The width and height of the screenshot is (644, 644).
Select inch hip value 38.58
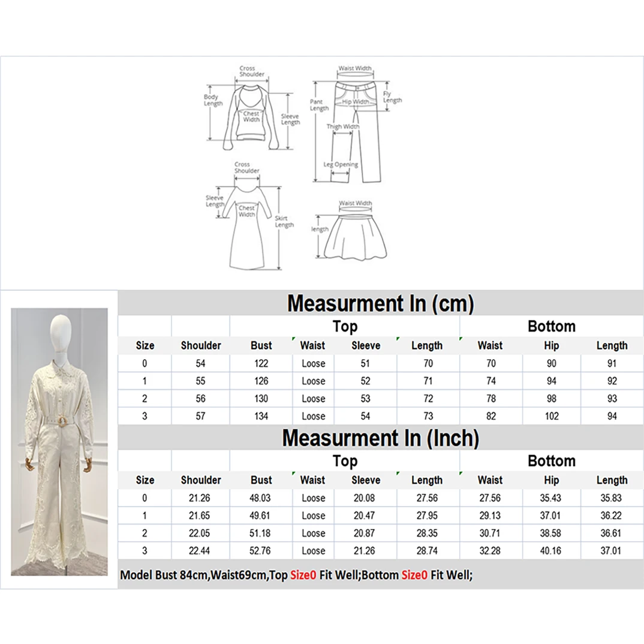550,534
